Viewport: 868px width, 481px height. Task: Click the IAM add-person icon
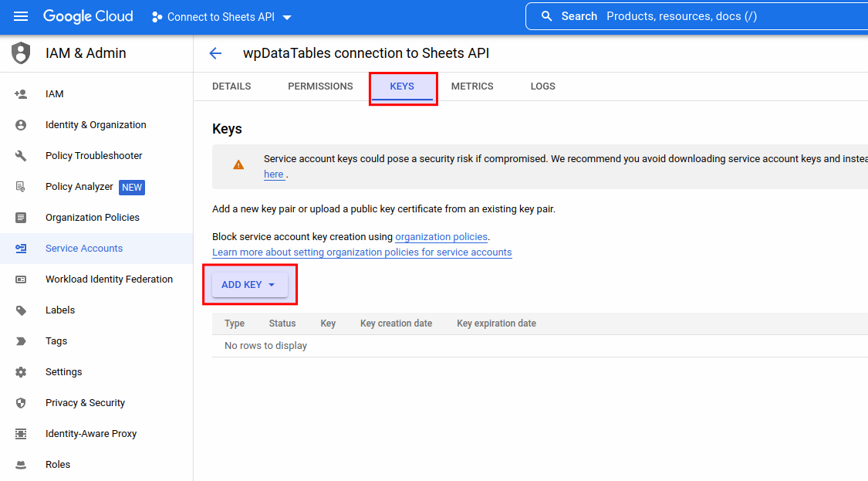(x=21, y=94)
